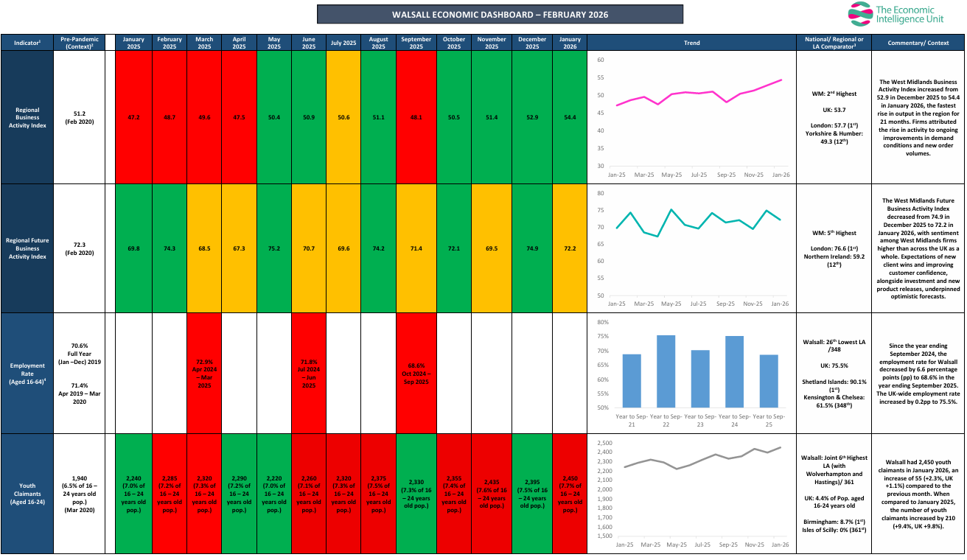This screenshot has width=967, height=560.
Task: Select the Walsall Economic Dashboard title banner
Action: [500, 14]
